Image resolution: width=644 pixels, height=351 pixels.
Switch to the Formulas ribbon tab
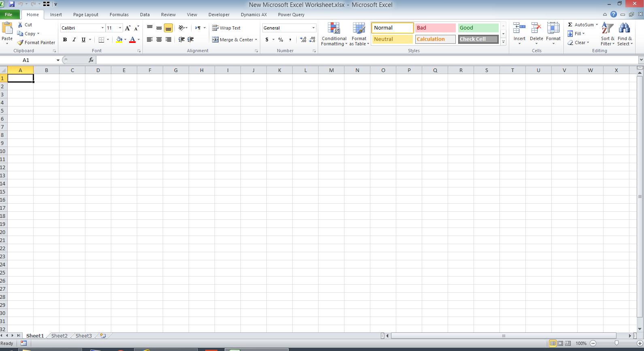coord(119,15)
